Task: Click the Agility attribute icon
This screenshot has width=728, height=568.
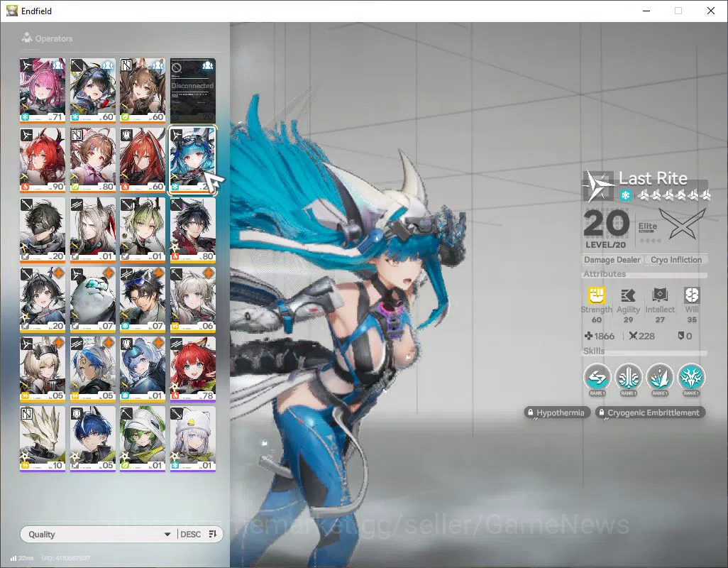Action: (x=628, y=295)
